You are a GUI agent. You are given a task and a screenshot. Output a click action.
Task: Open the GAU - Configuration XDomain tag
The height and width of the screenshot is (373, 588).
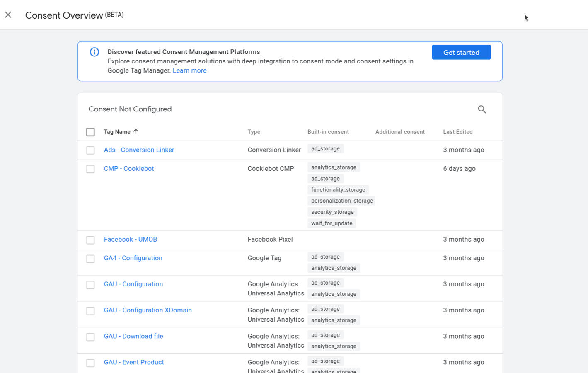pyautogui.click(x=148, y=310)
